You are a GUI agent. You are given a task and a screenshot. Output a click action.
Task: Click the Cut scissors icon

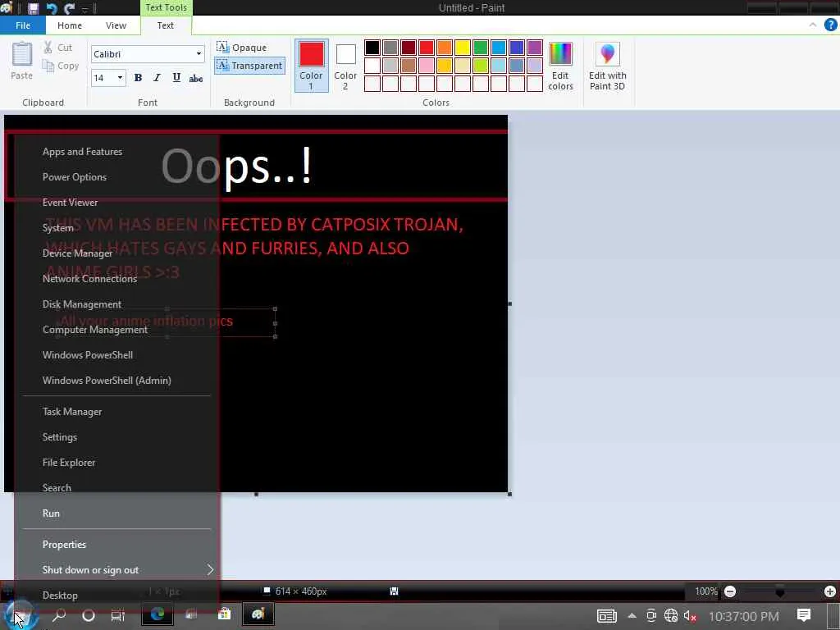(48, 47)
